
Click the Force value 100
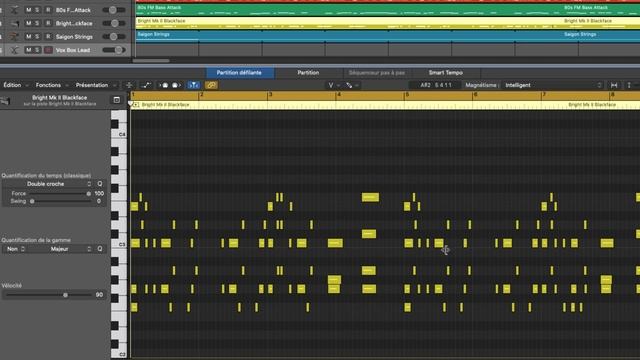[99, 193]
